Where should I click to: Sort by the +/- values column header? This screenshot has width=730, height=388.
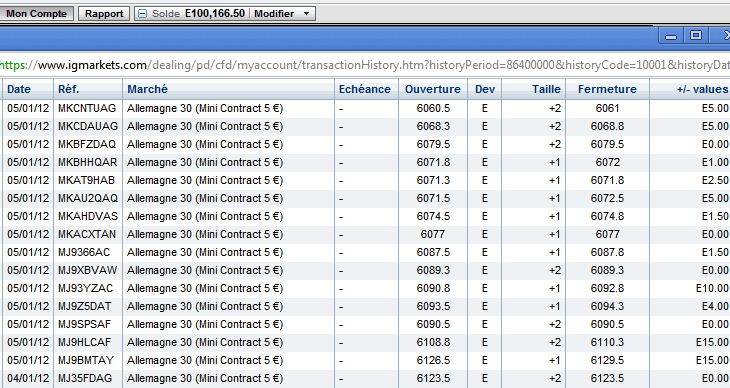tap(690, 89)
